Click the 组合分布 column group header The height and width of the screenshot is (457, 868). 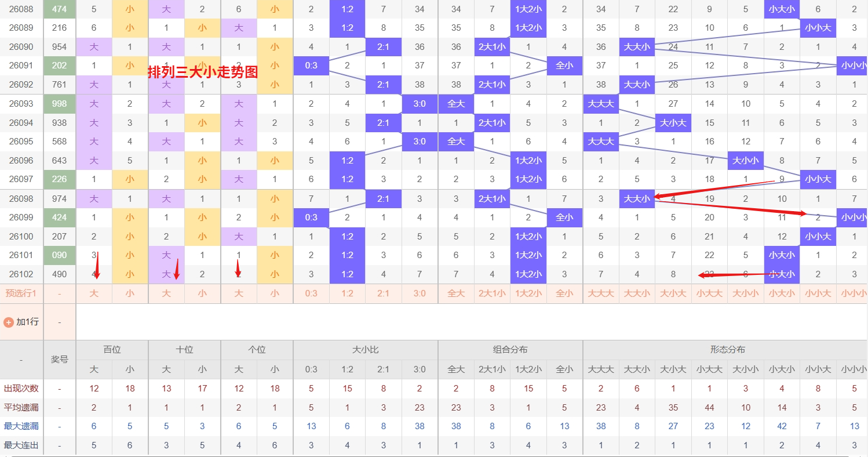coord(510,350)
